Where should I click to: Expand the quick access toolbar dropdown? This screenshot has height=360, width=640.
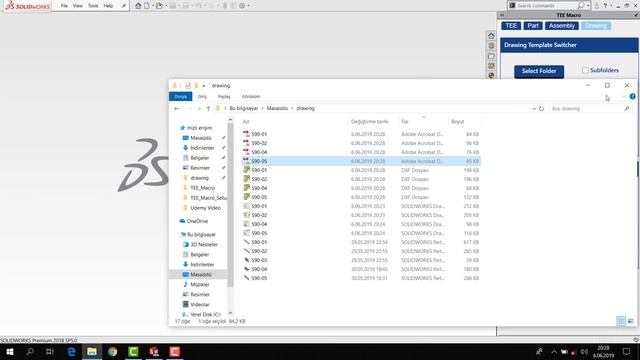click(204, 86)
